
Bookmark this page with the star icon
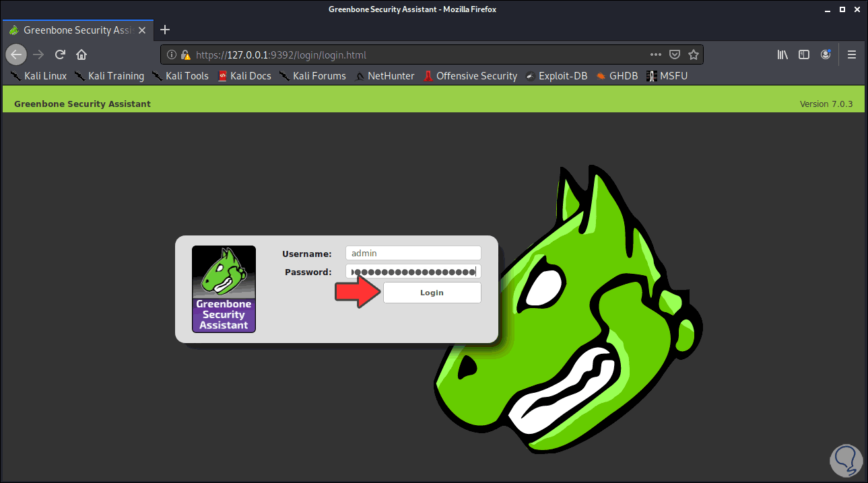click(694, 55)
